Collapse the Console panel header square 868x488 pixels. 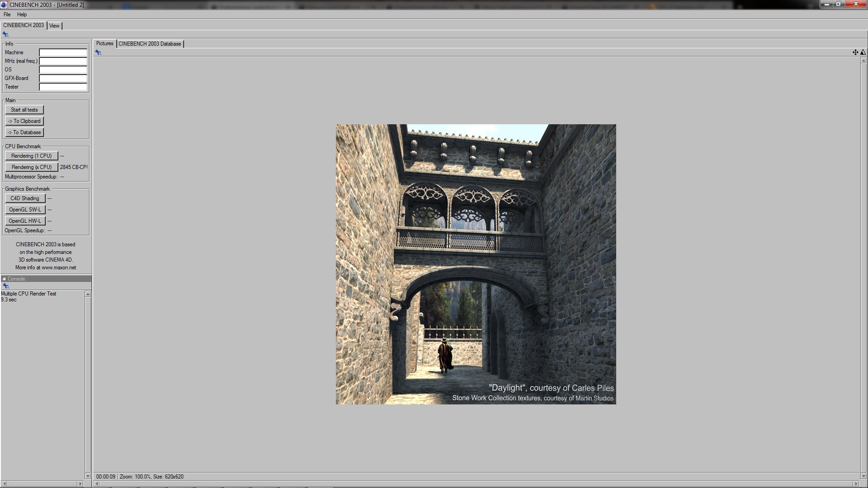click(4, 279)
